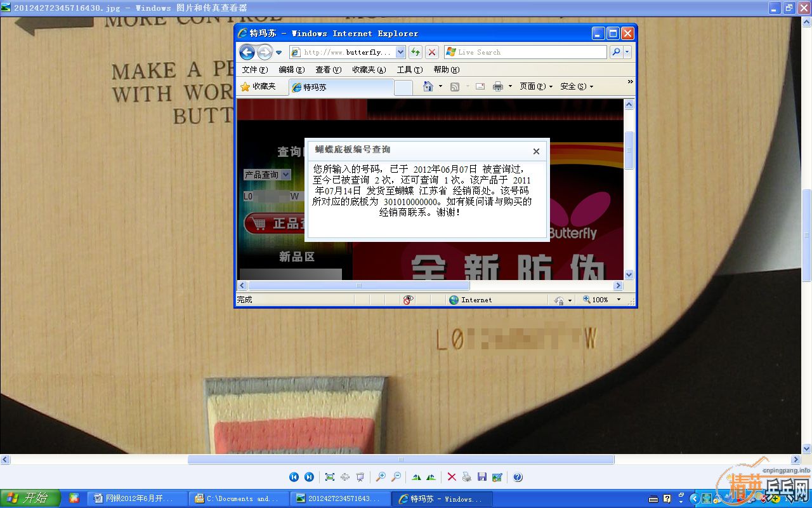This screenshot has height=508, width=812.
Task: Click the Internet Explorer home icon
Action: (x=428, y=86)
